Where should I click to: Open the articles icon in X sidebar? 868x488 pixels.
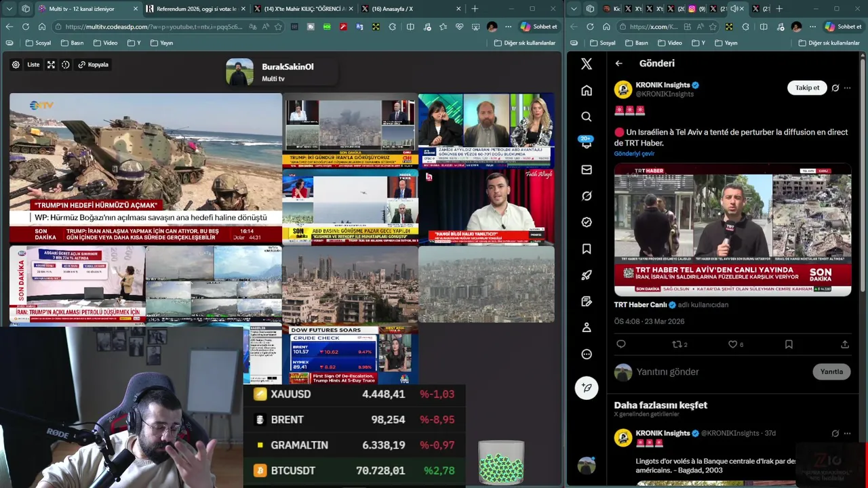click(587, 302)
